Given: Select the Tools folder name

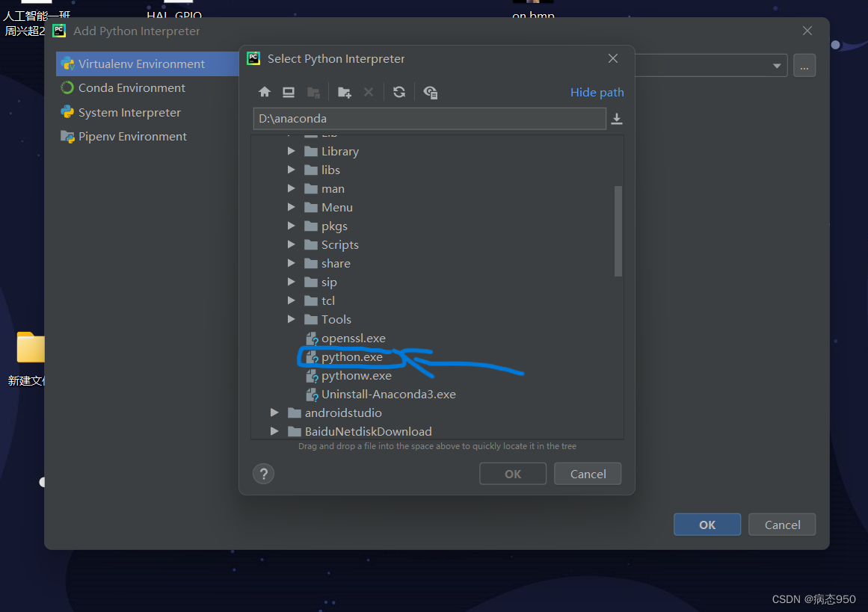Looking at the screenshot, I should click(336, 319).
